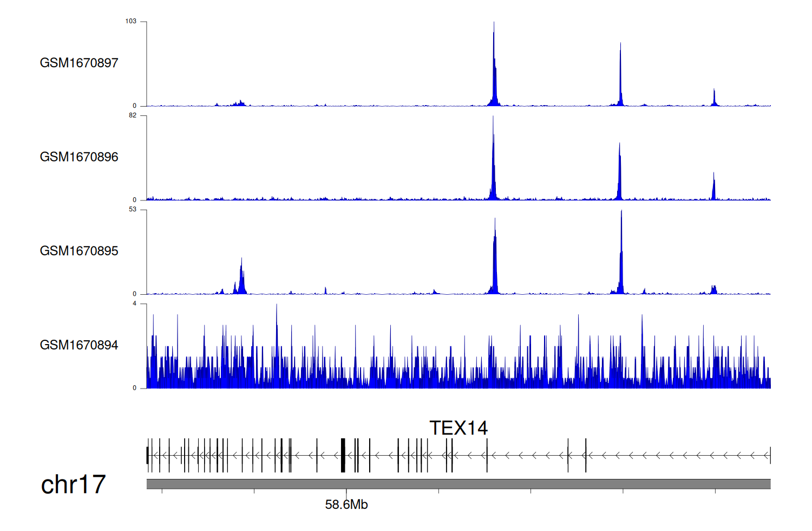Select the GSM1670896 track label
The width and height of the screenshot is (812, 531).
[79, 157]
